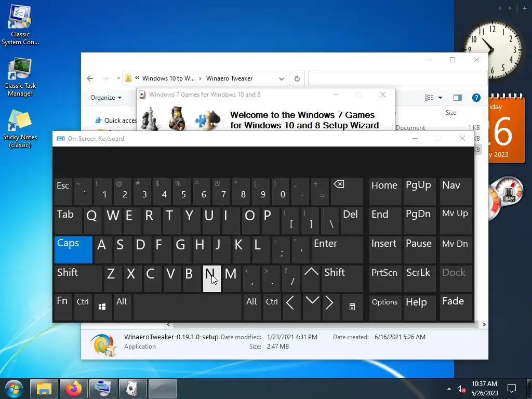Viewport: 532px width, 399px height.
Task: Click the Tab key on keyboard
Action: click(x=68, y=220)
